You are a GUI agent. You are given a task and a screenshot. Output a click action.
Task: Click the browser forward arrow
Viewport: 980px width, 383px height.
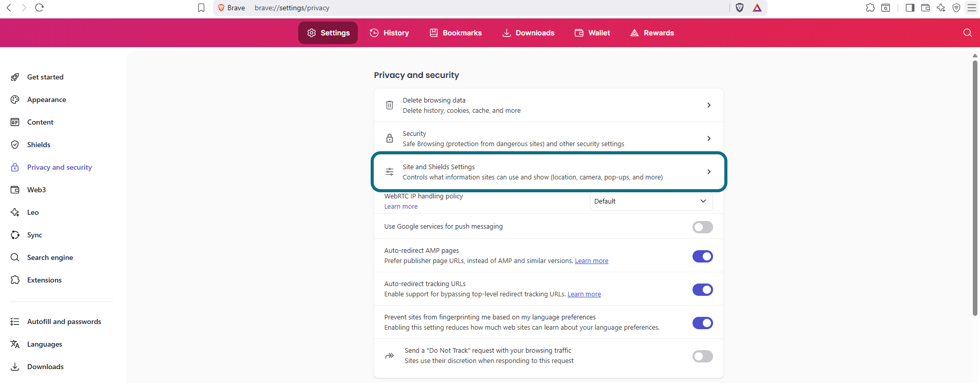[24, 8]
